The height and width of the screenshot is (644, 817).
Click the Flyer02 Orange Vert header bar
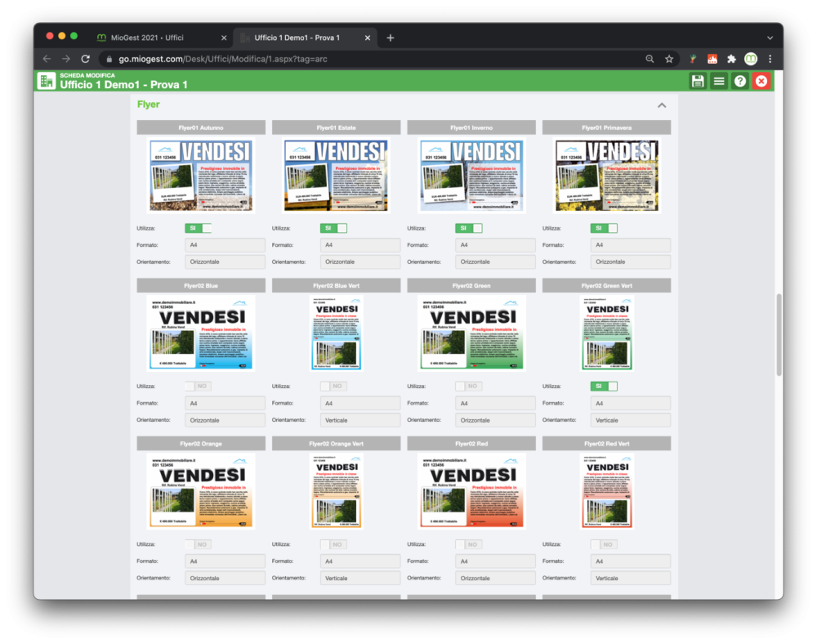[x=336, y=444]
